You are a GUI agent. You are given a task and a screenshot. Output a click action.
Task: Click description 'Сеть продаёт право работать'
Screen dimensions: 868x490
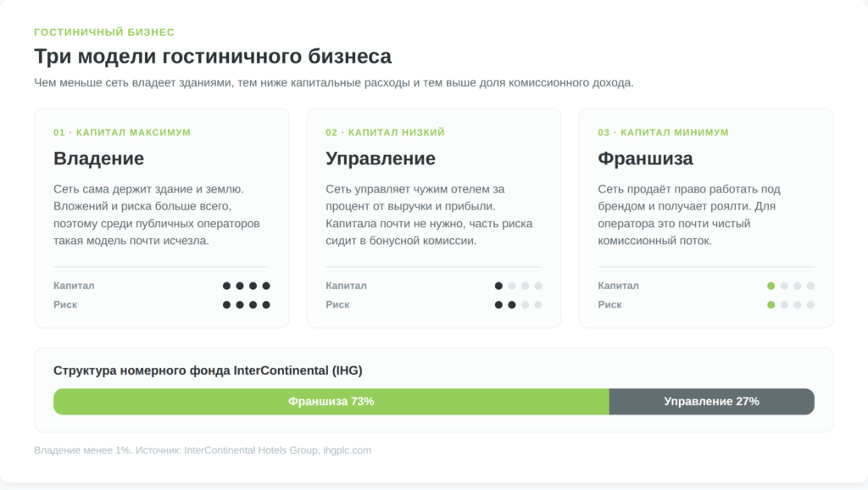(689, 214)
